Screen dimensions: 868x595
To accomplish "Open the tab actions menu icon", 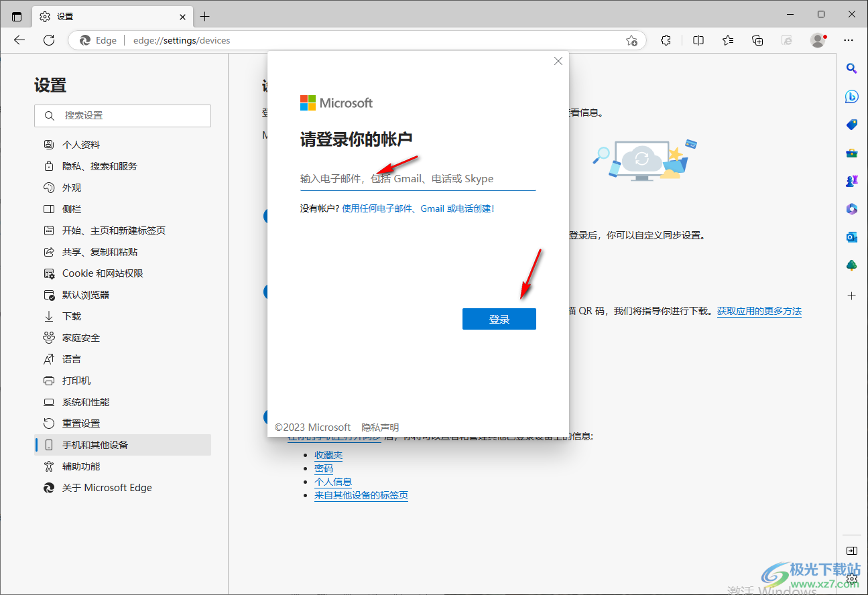I will point(17,16).
